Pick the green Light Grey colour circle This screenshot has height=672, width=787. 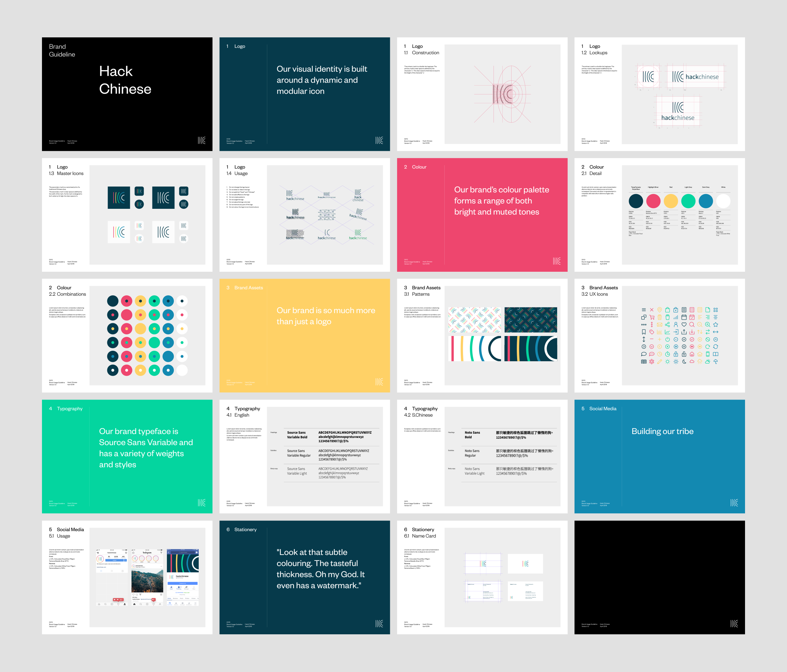pos(688,201)
